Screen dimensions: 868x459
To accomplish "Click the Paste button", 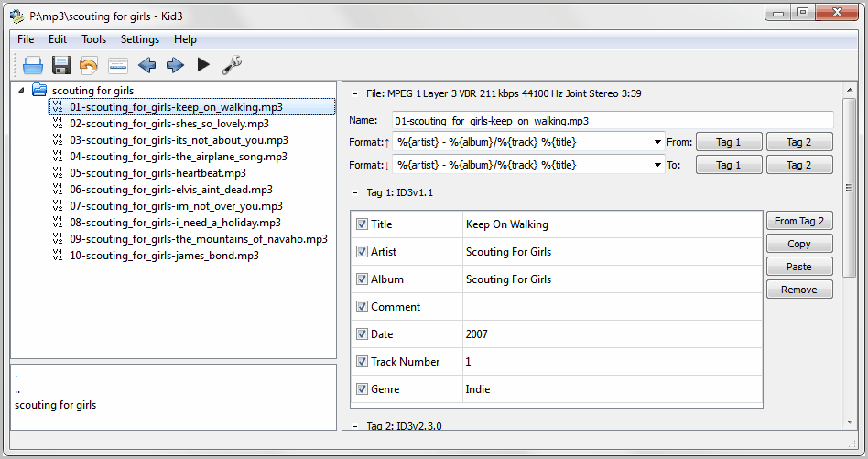I will pyautogui.click(x=799, y=267).
